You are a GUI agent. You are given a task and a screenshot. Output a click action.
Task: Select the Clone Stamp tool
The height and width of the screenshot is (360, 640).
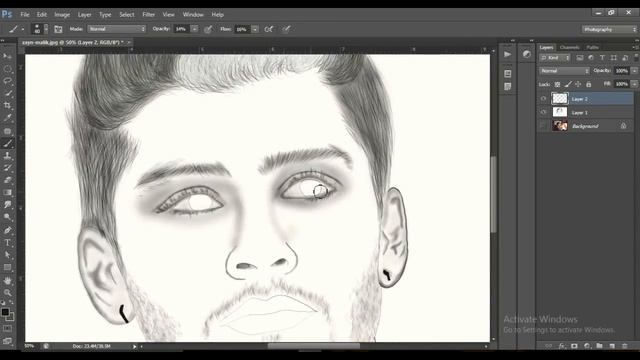(x=7, y=156)
